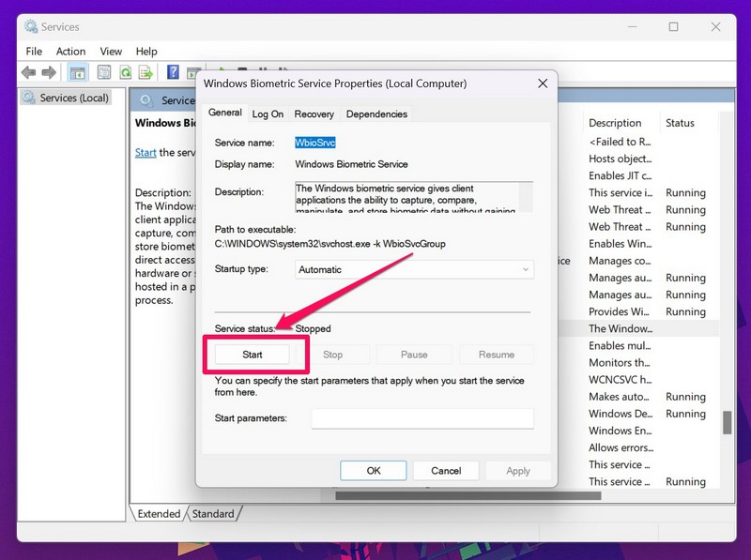751x560 pixels.
Task: Refresh the services list using the toolbar icon
Action: [125, 72]
